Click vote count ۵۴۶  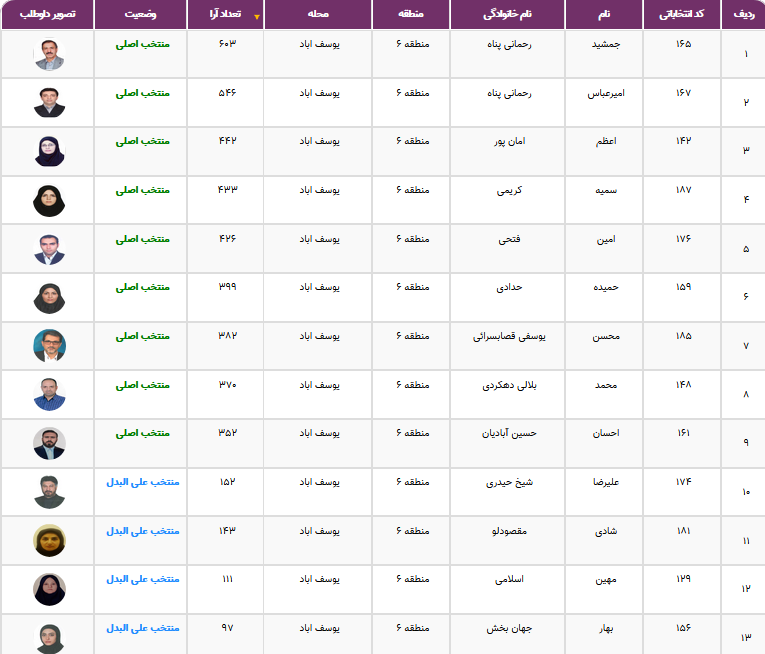(x=227, y=92)
